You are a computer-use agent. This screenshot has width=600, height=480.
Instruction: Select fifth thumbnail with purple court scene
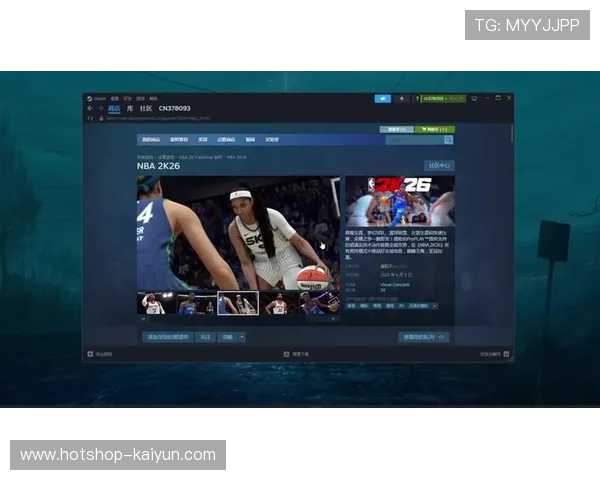coord(320,303)
